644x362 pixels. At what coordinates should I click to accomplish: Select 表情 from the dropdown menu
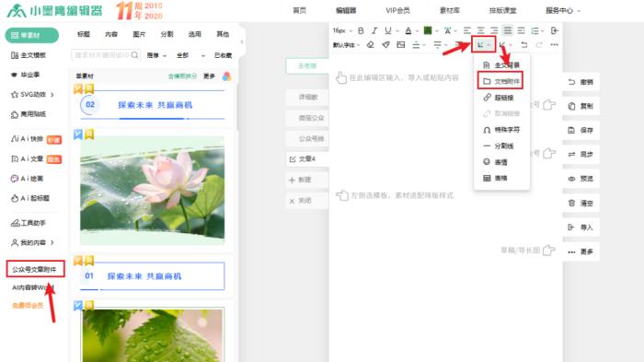[x=495, y=162]
